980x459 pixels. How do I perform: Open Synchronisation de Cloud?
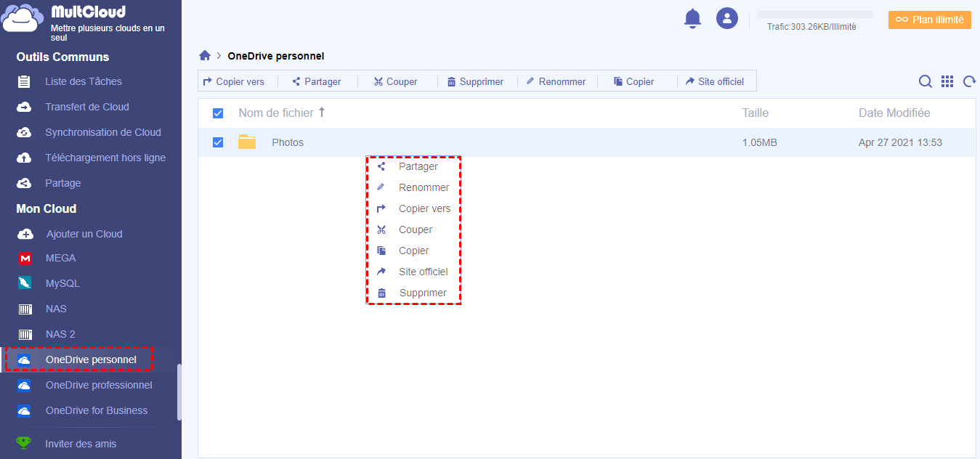(x=103, y=132)
